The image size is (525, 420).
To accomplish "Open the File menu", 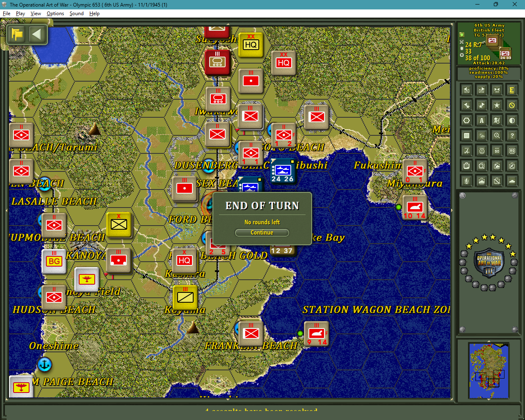I will (7, 14).
